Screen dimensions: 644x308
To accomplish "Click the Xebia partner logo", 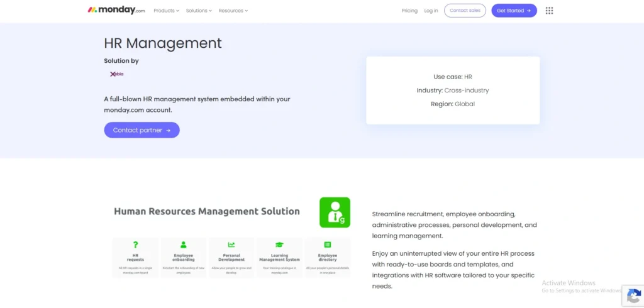I will 116,74.
